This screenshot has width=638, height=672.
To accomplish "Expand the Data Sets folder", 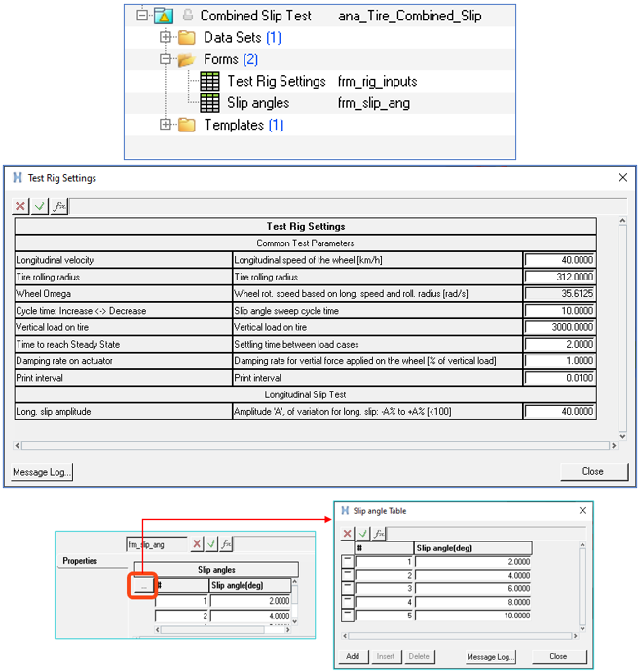I will point(165,37).
